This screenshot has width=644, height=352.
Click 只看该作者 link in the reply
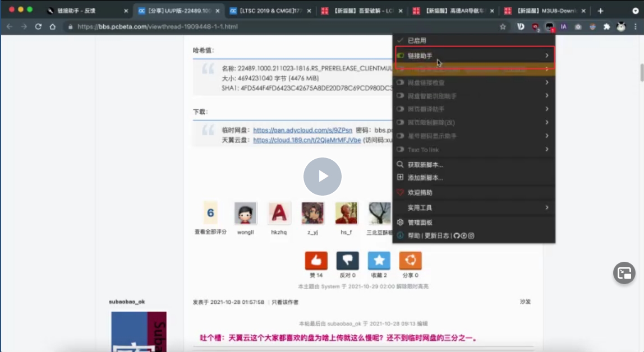coord(285,302)
